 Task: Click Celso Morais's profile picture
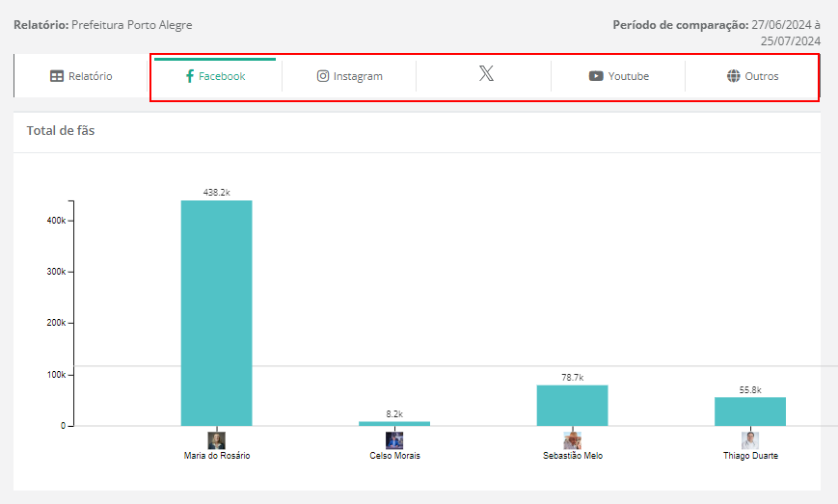(x=394, y=440)
